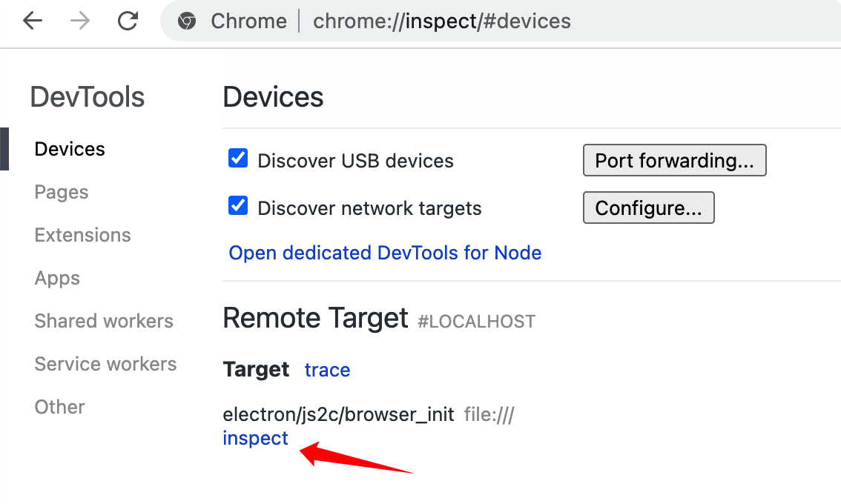Go to the Apps section
The width and height of the screenshot is (841, 504).
[57, 278]
